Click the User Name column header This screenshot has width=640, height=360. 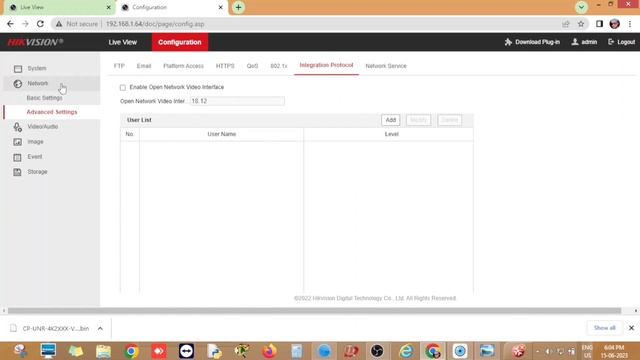(222, 134)
